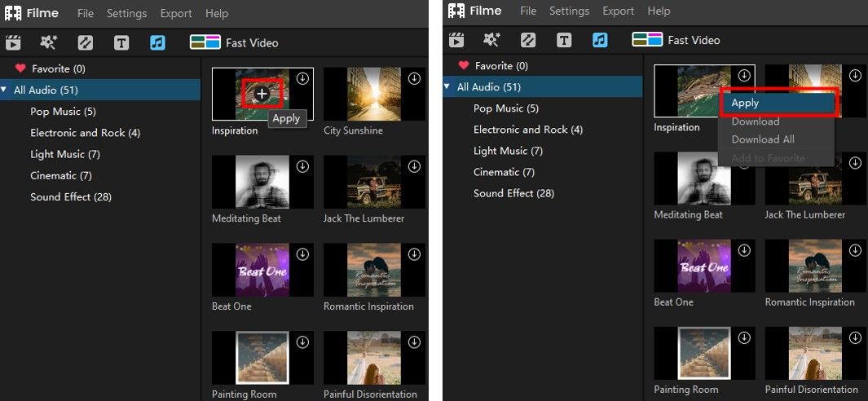Open the transitions icon in right panel toolbar
The height and width of the screenshot is (401, 868).
click(528, 39)
